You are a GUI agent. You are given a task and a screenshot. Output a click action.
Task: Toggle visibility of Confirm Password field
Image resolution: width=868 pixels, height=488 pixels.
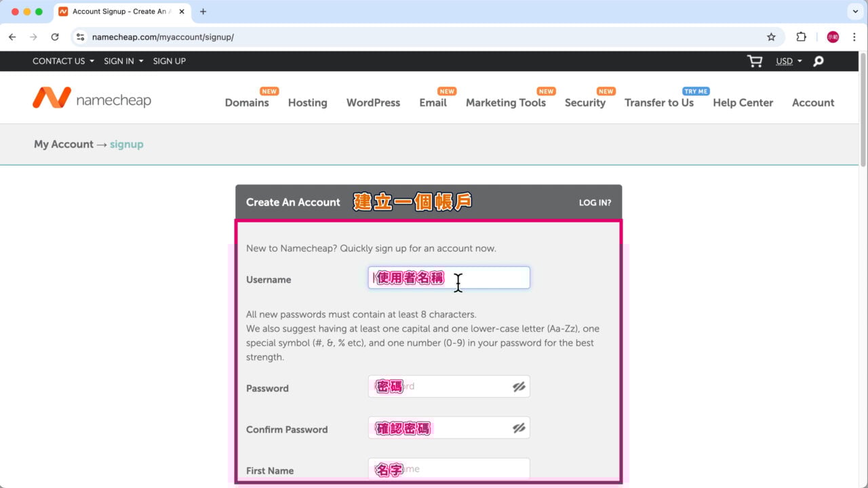tap(519, 428)
